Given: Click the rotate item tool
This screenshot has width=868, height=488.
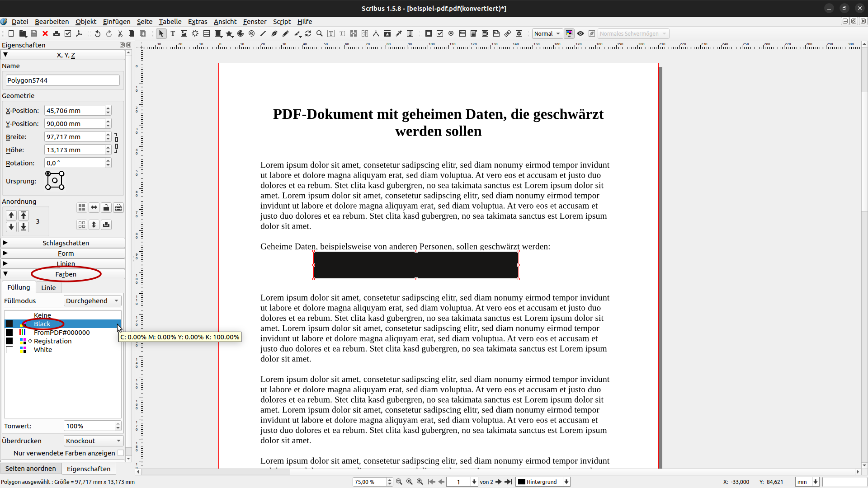Looking at the screenshot, I should point(308,34).
